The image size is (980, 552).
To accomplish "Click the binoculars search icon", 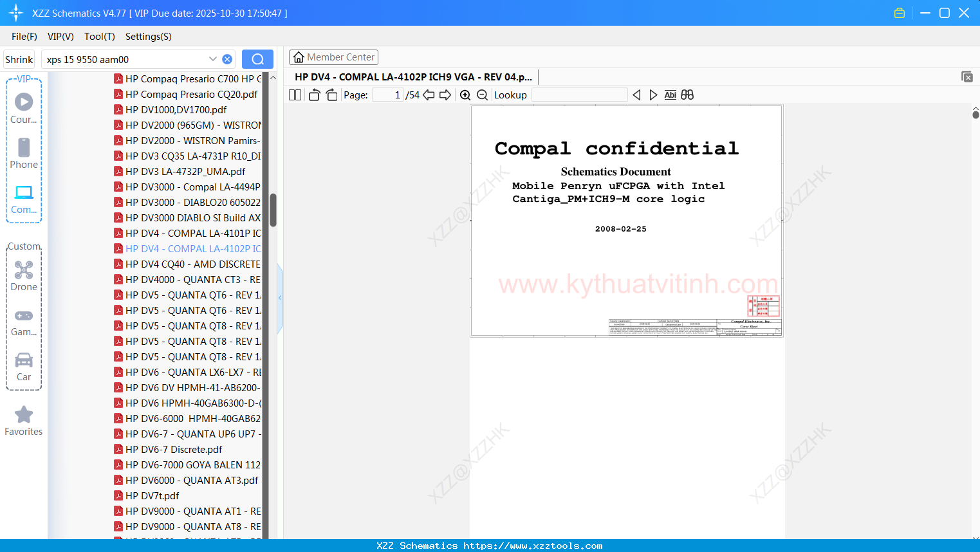I will point(687,95).
